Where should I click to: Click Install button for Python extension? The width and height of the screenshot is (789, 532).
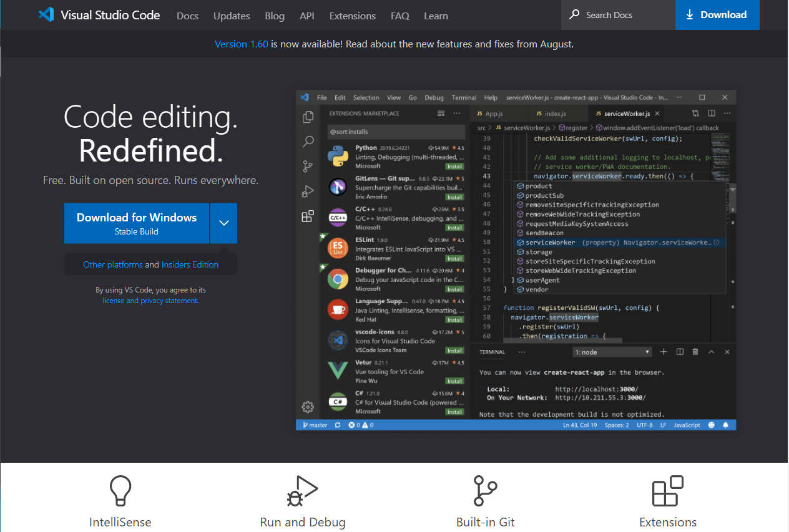(454, 167)
